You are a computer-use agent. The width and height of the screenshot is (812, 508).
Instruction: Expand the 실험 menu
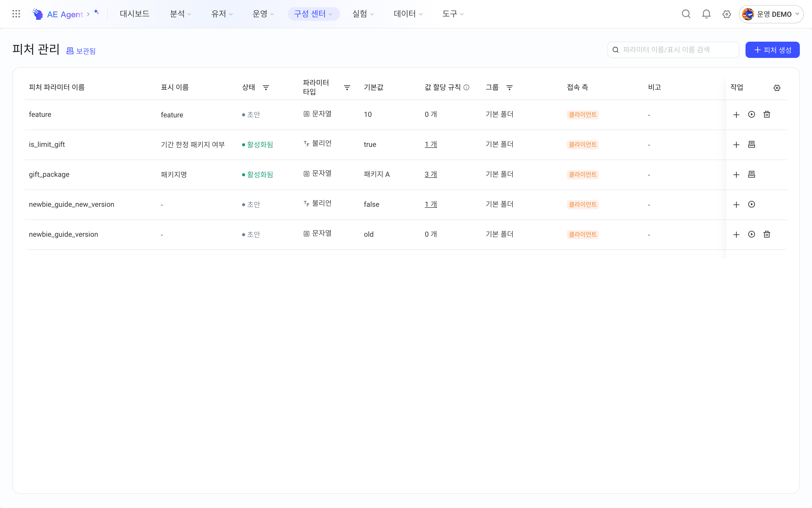(363, 14)
